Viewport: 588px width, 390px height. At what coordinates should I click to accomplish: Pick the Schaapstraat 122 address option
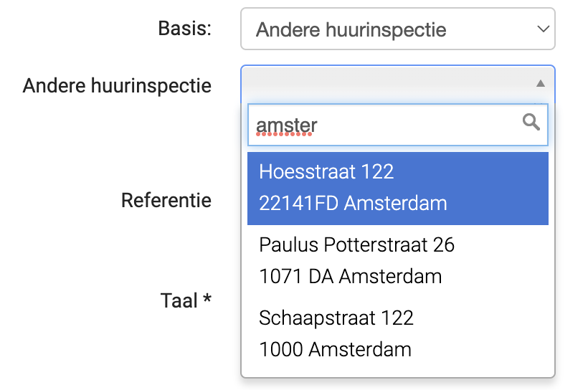coord(336,318)
